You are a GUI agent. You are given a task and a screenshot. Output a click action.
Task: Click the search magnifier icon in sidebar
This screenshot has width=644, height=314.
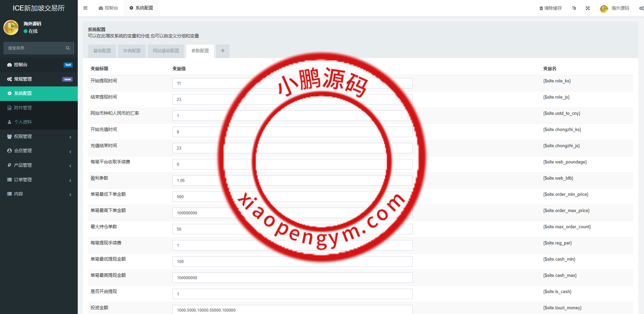[x=68, y=48]
